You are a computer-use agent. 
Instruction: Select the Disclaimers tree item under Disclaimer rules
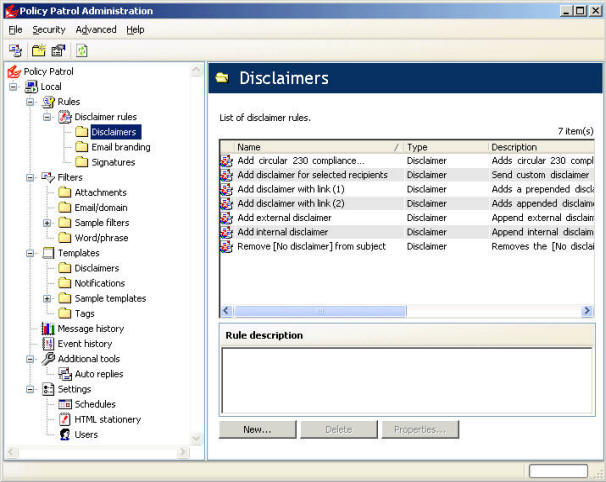[x=114, y=132]
